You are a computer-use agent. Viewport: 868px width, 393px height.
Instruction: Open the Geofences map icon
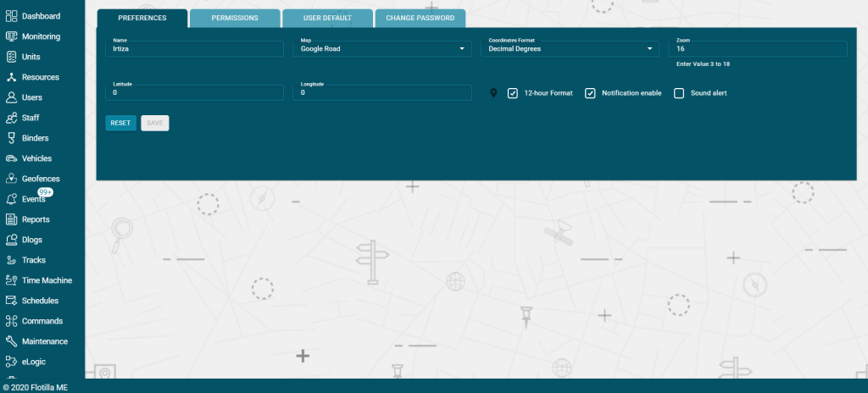(x=11, y=179)
